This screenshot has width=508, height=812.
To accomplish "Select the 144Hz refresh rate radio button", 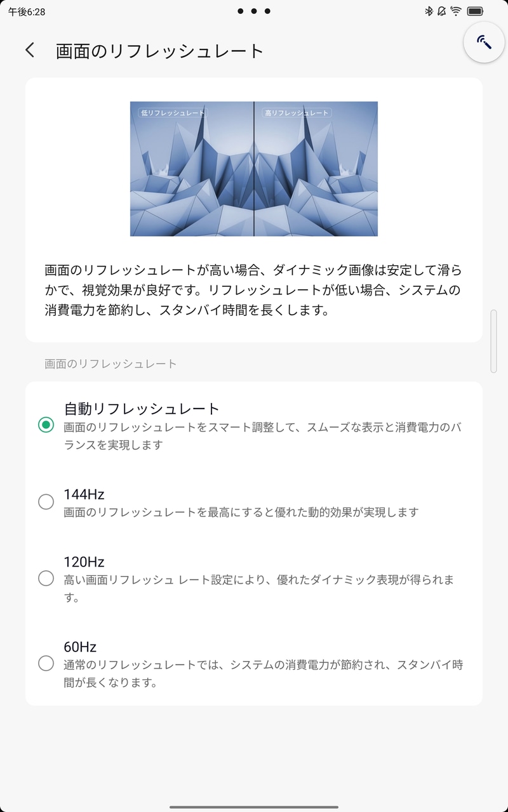I will 45,502.
